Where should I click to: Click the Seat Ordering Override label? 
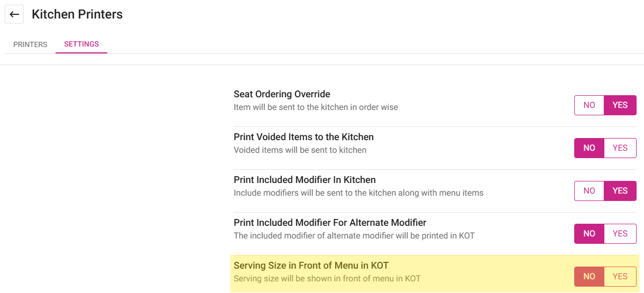282,94
